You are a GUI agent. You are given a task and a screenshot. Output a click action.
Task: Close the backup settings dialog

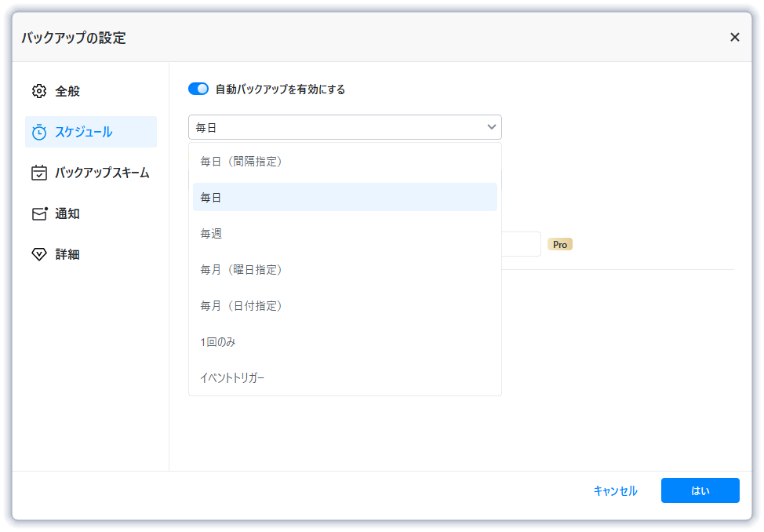click(734, 37)
